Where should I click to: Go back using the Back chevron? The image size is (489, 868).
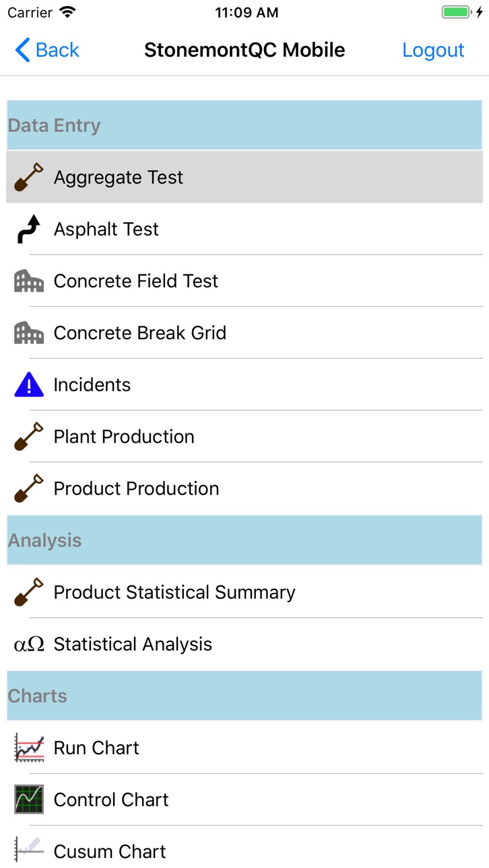tap(47, 50)
